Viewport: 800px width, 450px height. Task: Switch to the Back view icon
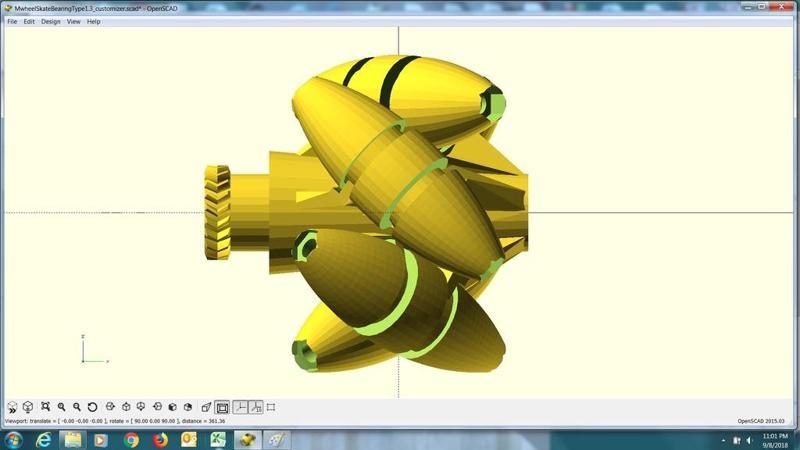188,407
